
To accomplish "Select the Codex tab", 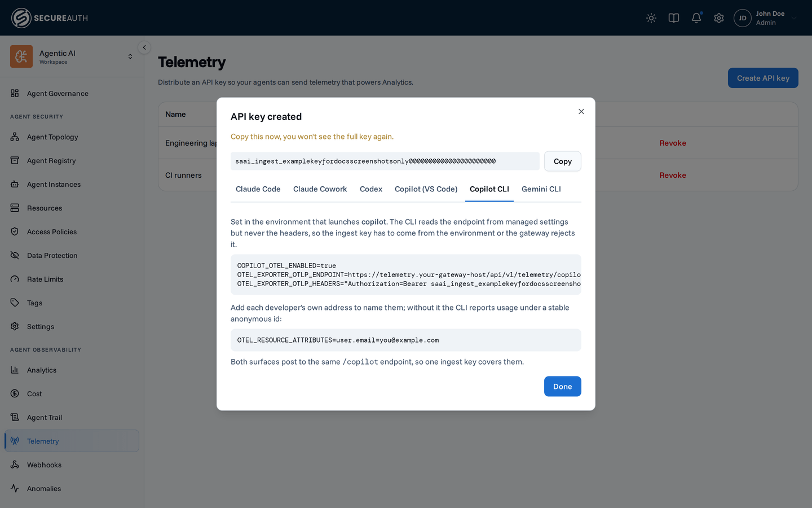I will (x=371, y=189).
